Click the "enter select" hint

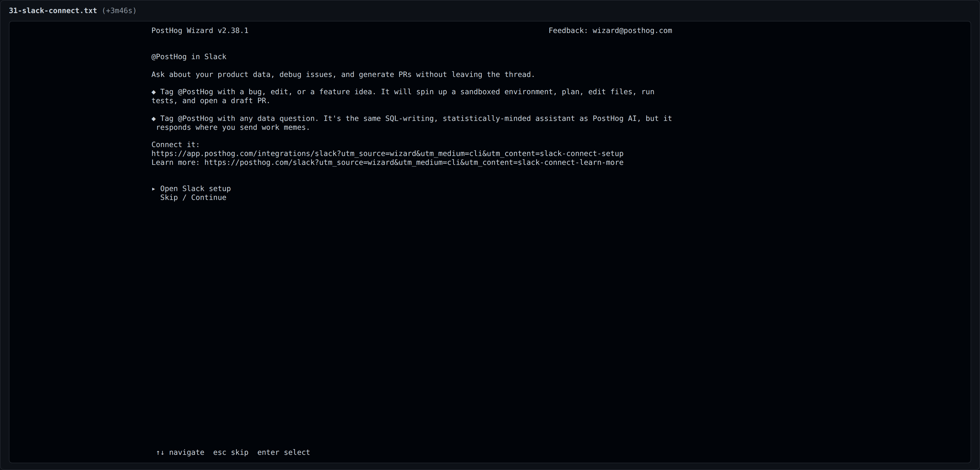(x=284, y=452)
